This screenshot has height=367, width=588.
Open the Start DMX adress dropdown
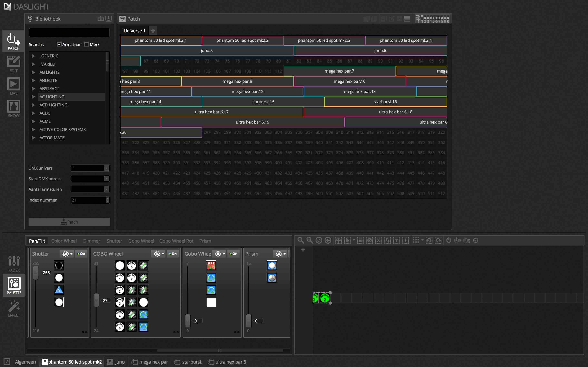[106, 179]
